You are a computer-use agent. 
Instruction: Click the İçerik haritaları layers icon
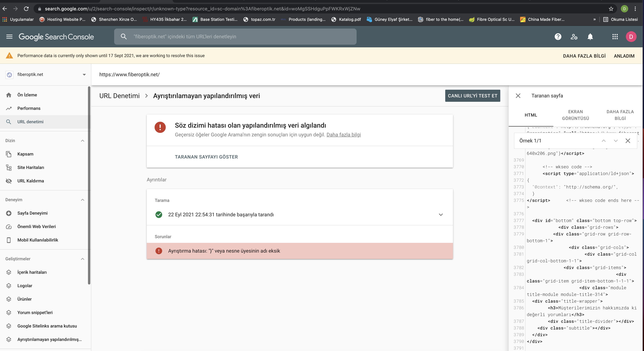pyautogui.click(x=9, y=272)
